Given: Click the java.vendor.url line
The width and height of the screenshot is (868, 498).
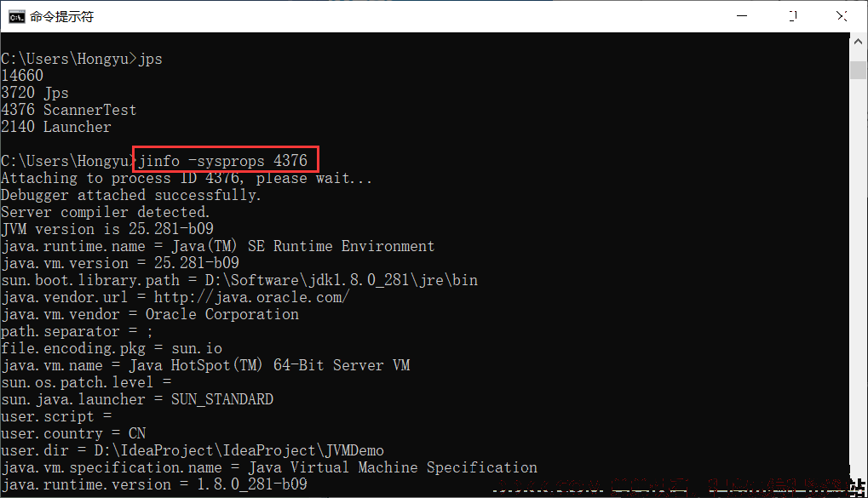Looking at the screenshot, I should [x=175, y=297].
